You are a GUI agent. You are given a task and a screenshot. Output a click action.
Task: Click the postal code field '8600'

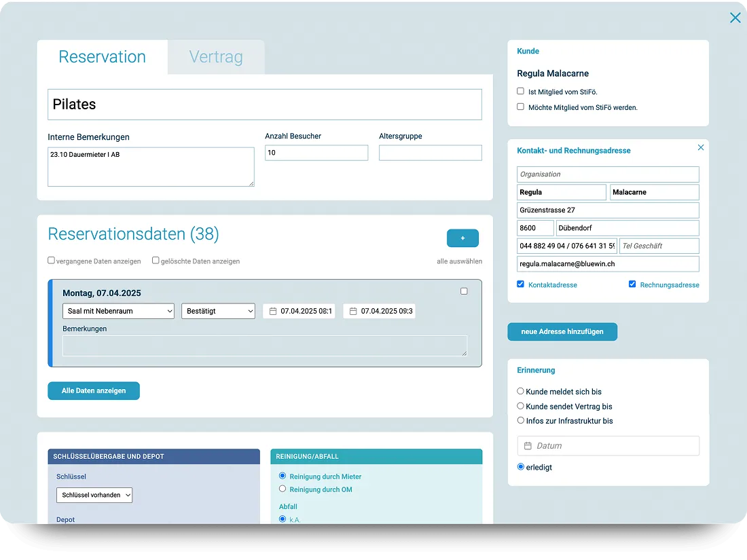point(536,228)
